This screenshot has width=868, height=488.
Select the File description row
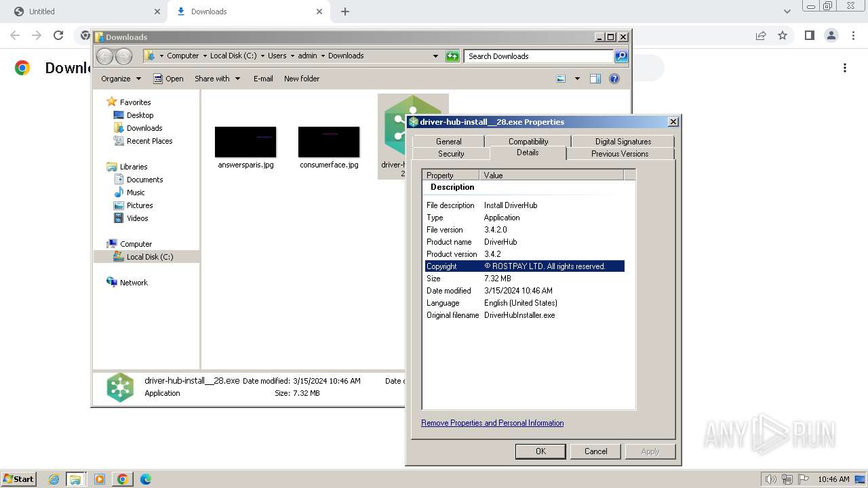[525, 205]
